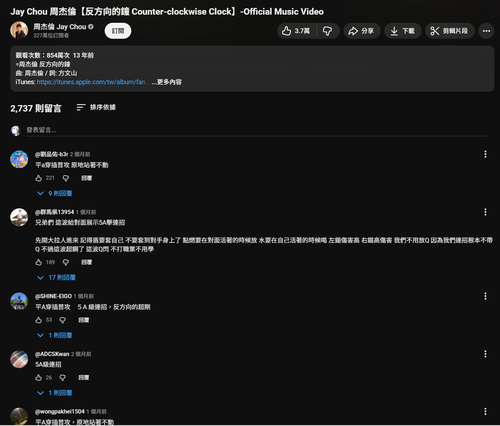Expand the 17 replies thread

pyautogui.click(x=56, y=277)
